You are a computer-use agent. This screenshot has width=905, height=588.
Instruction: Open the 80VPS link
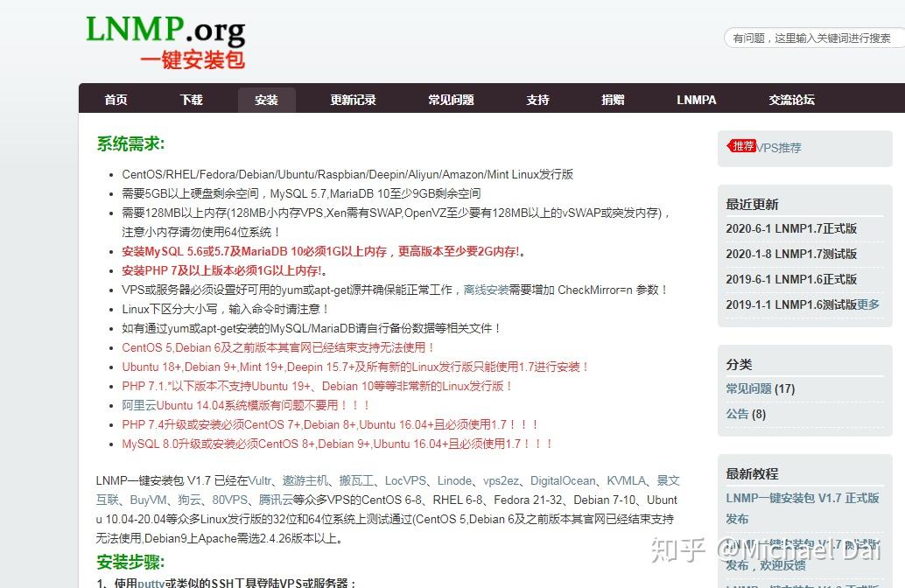(229, 500)
